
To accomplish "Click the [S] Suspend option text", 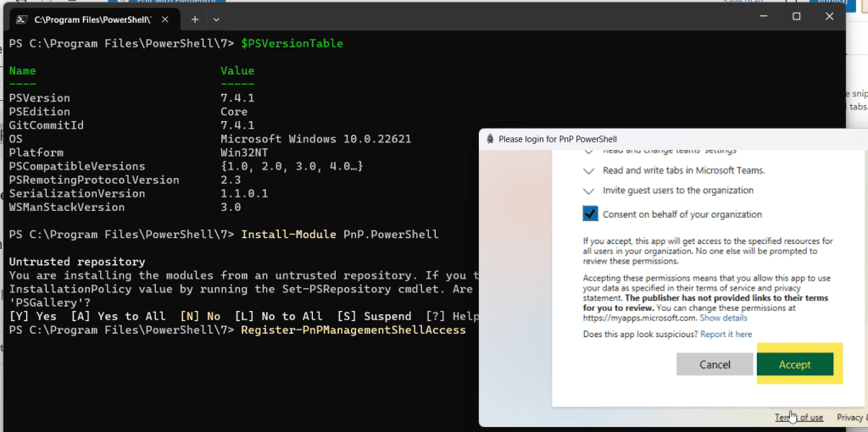I will tap(374, 317).
